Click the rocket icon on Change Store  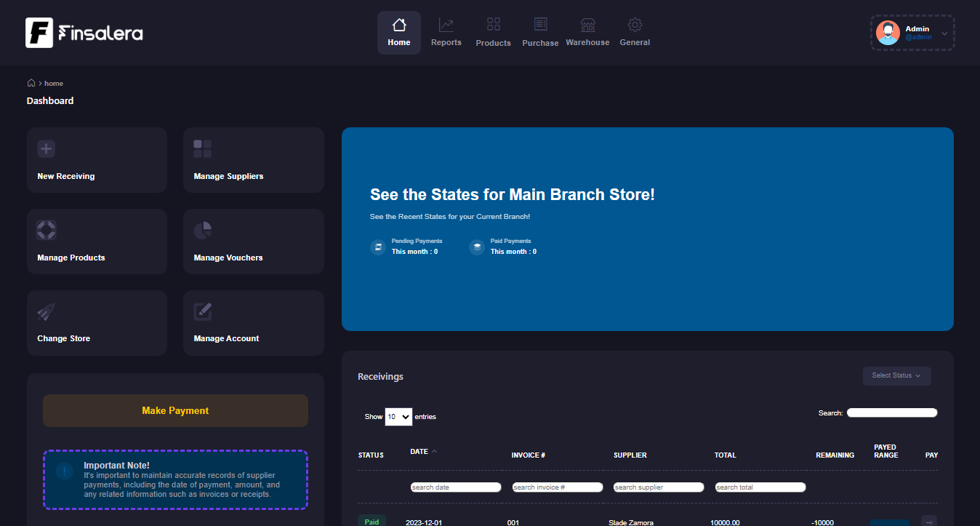click(46, 311)
